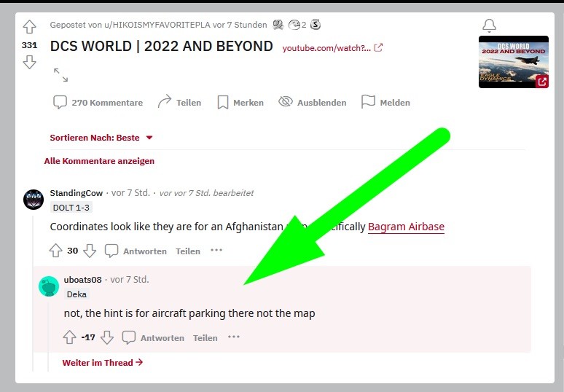
Task: Share StandingCow's comment via Teilen
Action: 188,251
